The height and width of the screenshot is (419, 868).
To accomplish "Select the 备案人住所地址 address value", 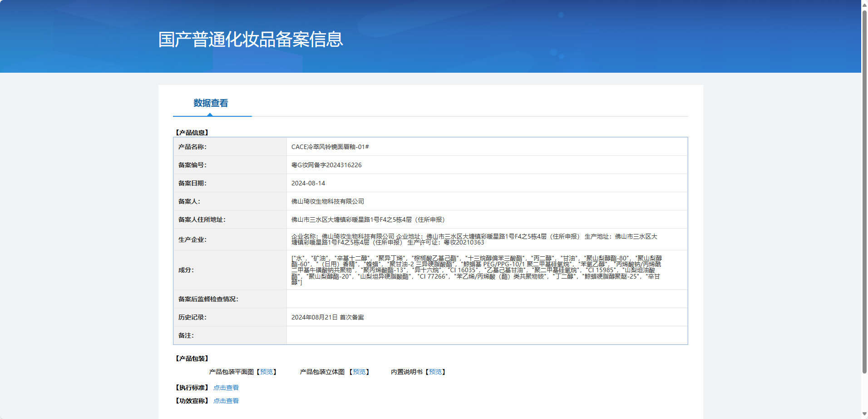I will tap(370, 219).
